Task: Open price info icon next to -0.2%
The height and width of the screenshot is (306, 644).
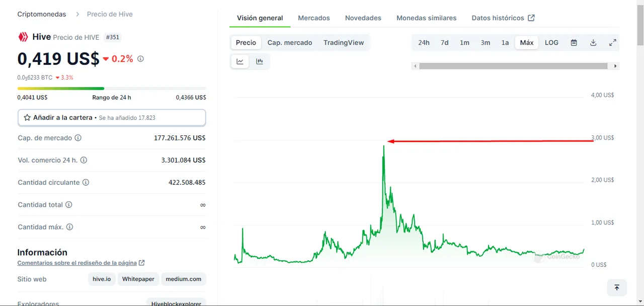Action: coord(140,59)
